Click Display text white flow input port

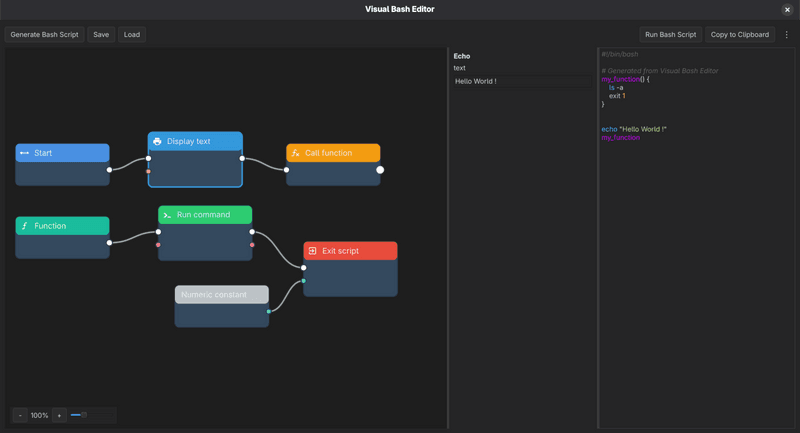tap(148, 158)
